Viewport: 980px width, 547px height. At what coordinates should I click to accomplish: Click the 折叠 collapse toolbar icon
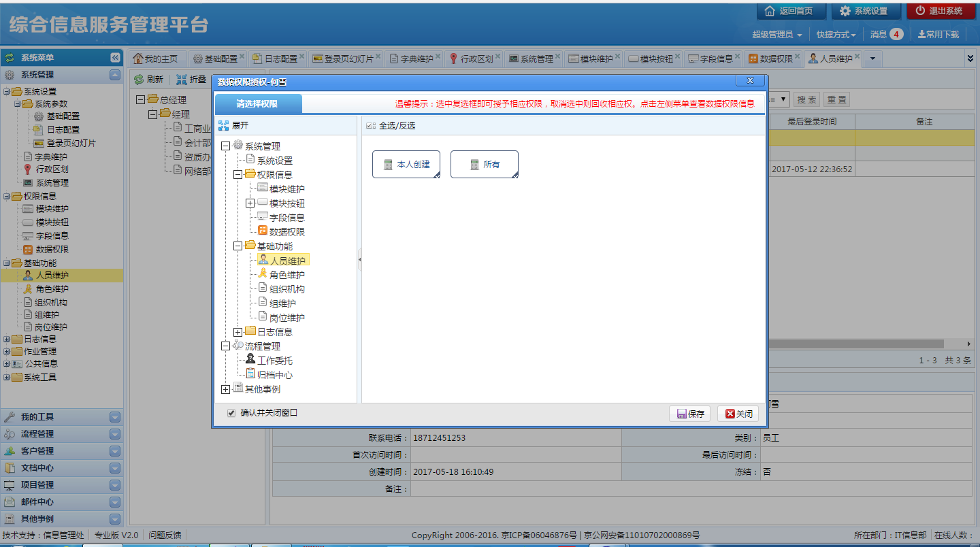[181, 80]
